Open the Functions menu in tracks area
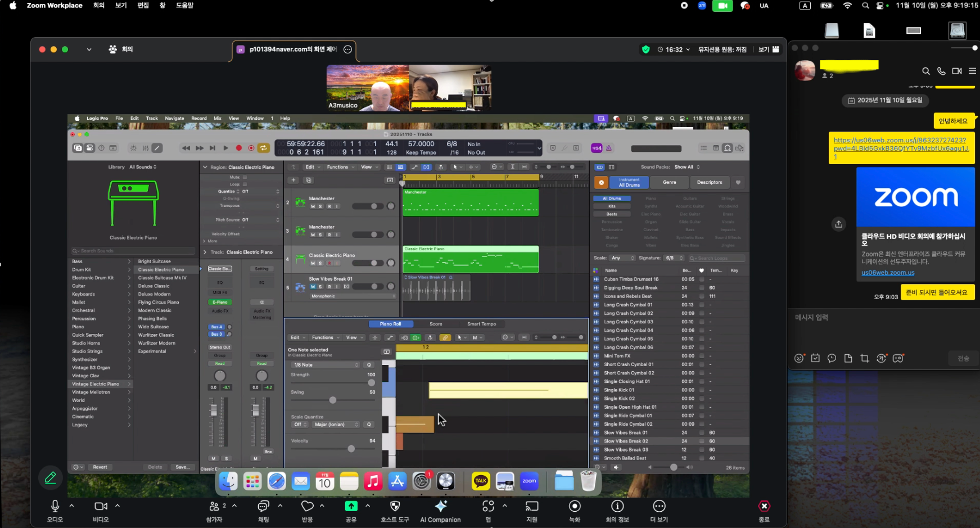Image resolution: width=980 pixels, height=528 pixels. point(340,167)
